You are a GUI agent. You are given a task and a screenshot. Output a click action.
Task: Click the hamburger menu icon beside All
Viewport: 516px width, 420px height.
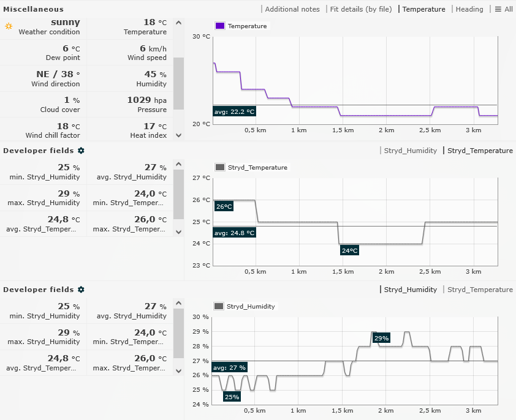click(x=498, y=9)
